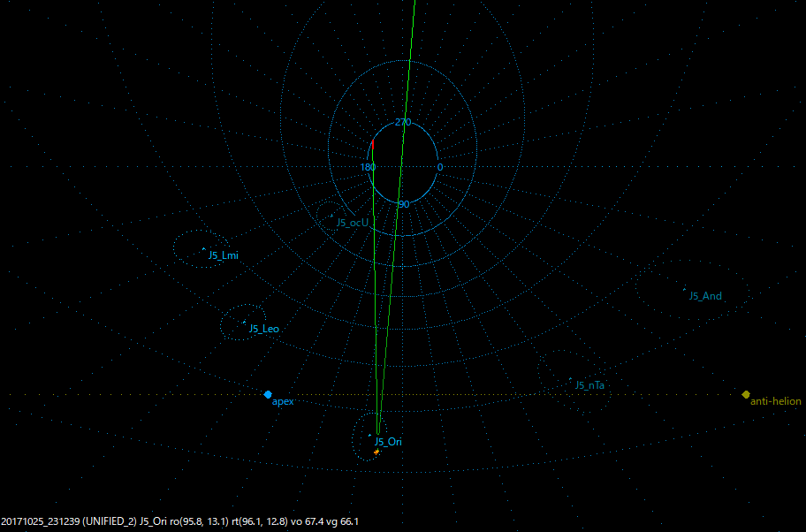This screenshot has height=532, width=806.
Task: Click the J5_nTa radiant label
Action: click(589, 385)
